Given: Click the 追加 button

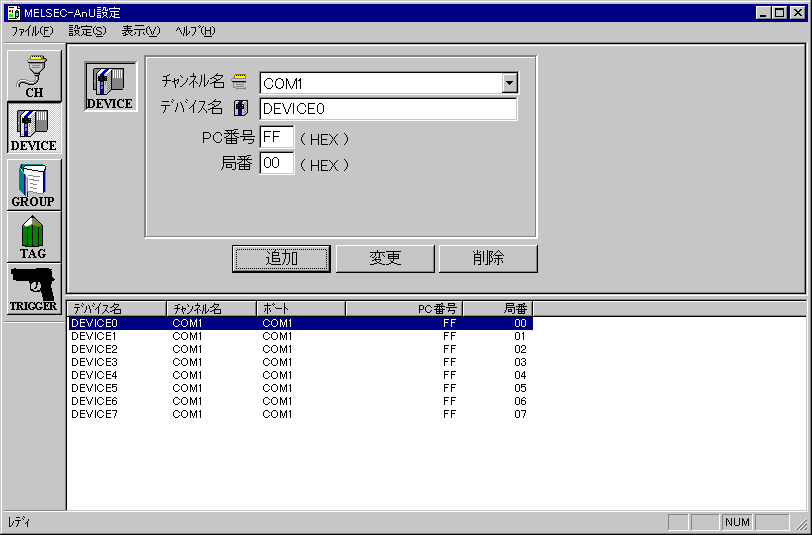Looking at the screenshot, I should tap(281, 258).
